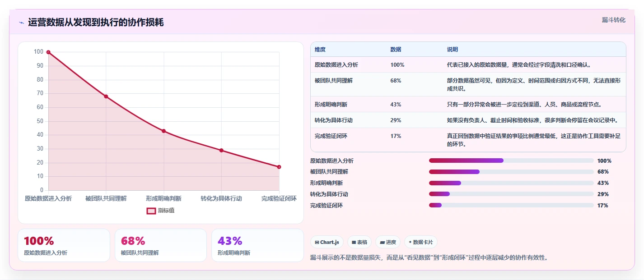Click the 100% label ending the first progress bar
This screenshot has width=644, height=280.
[604, 161]
